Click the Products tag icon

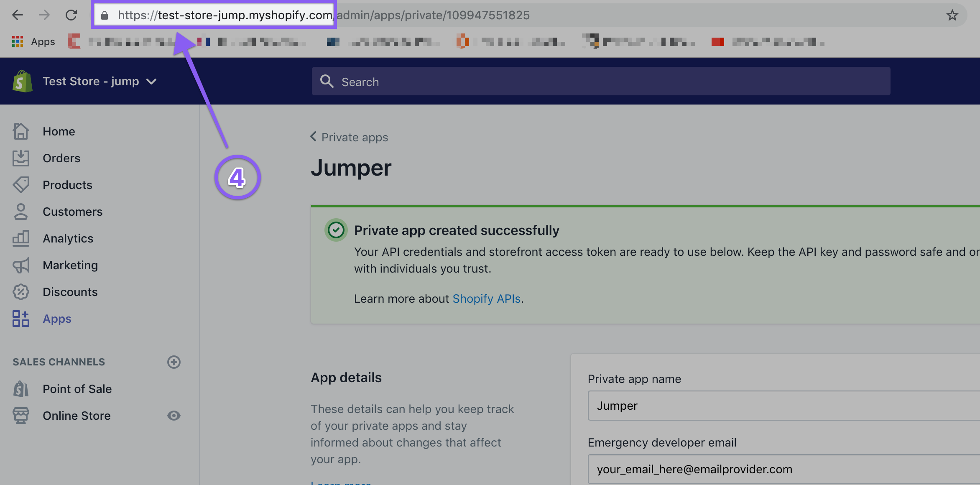pyautogui.click(x=21, y=185)
